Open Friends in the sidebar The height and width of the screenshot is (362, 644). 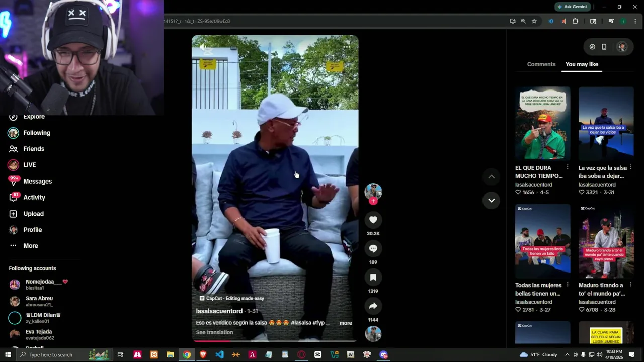click(28, 149)
